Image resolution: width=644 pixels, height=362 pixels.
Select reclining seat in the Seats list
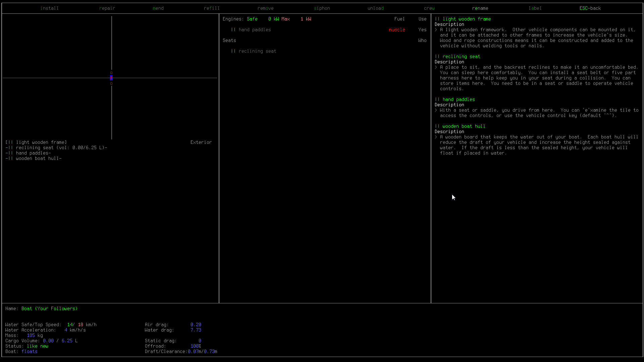pyautogui.click(x=257, y=51)
